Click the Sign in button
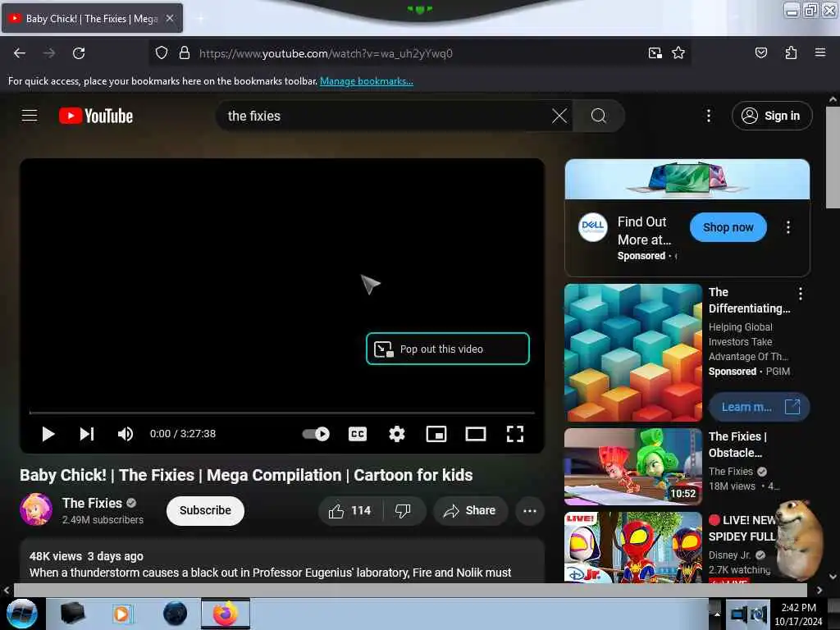 tap(772, 116)
